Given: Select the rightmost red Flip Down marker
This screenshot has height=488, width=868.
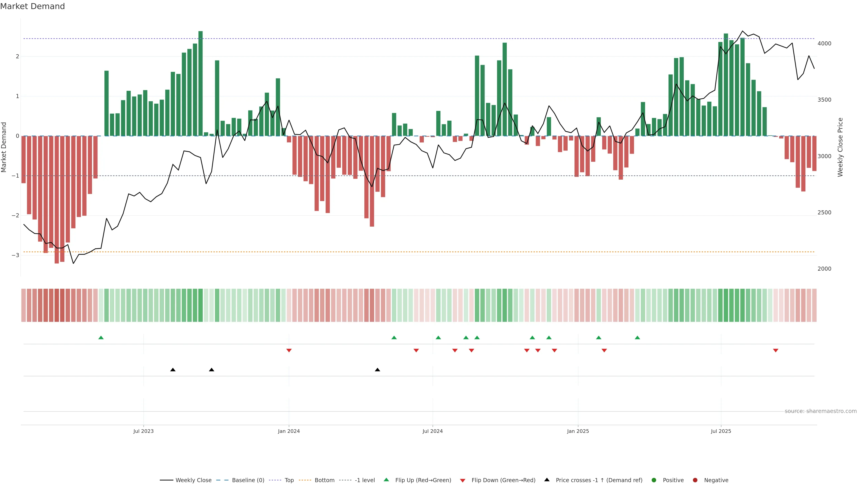Looking at the screenshot, I should point(776,351).
